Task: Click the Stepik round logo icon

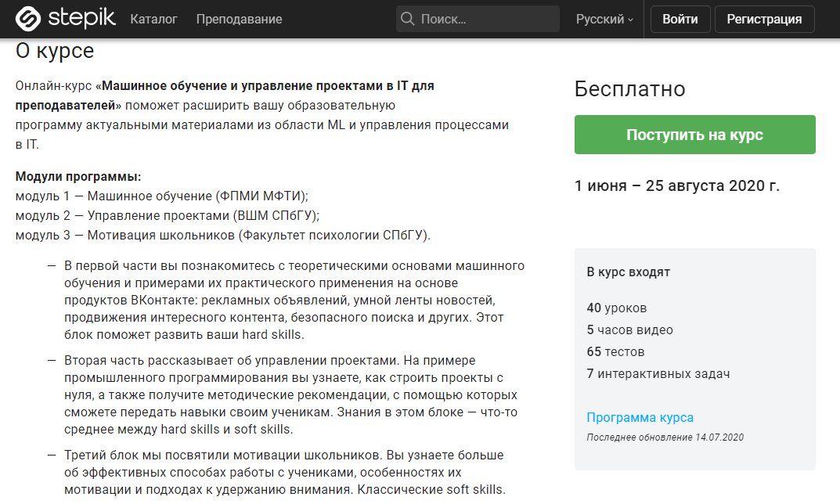Action: [28, 20]
